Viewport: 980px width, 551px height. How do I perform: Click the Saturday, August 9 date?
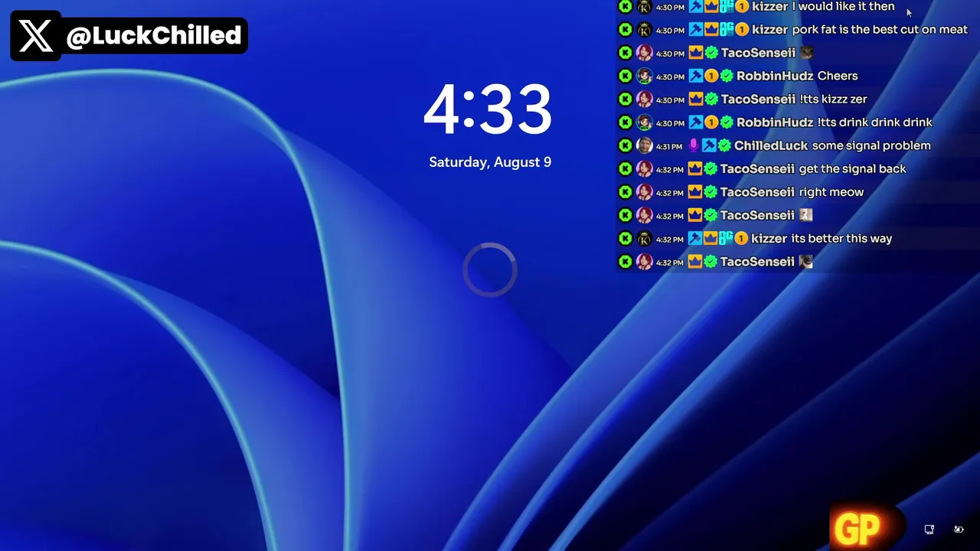coord(490,162)
